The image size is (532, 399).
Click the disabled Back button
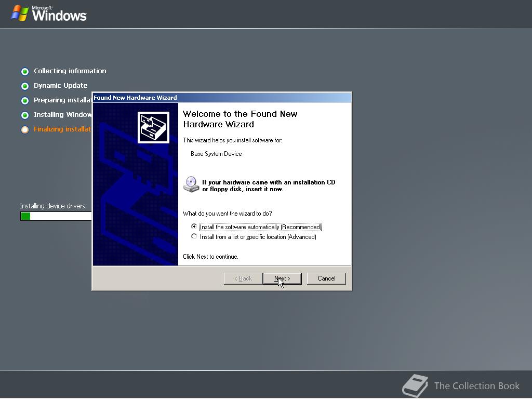[x=243, y=278]
